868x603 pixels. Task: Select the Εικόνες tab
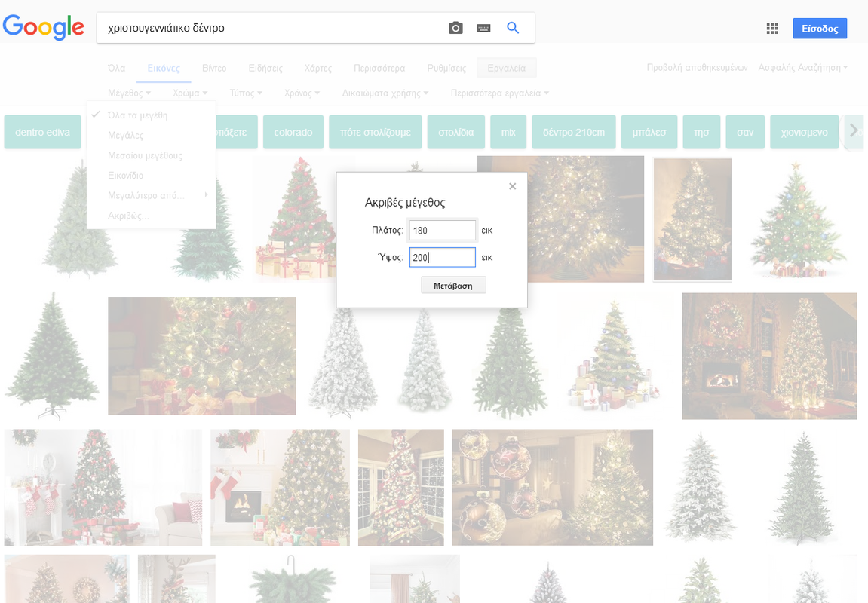(x=164, y=68)
